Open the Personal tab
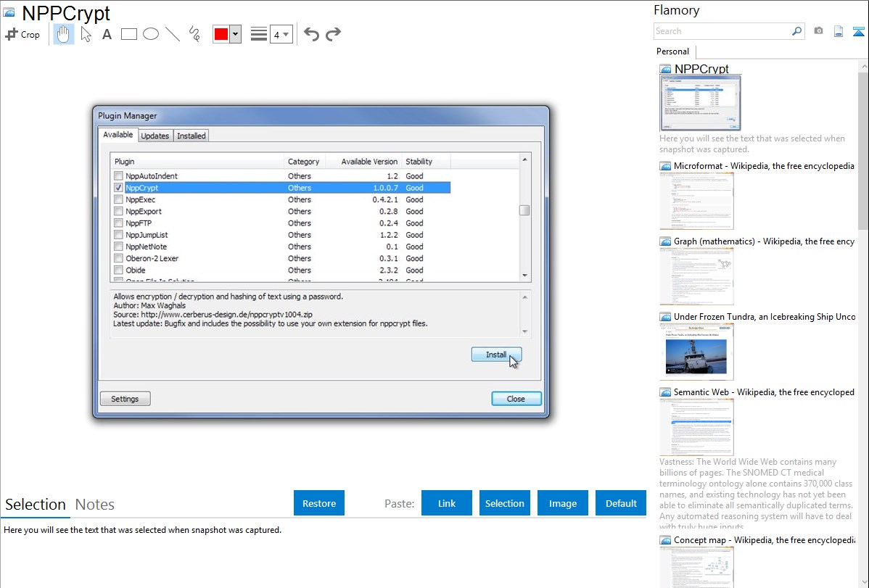Image resolution: width=869 pixels, height=588 pixels. [672, 51]
